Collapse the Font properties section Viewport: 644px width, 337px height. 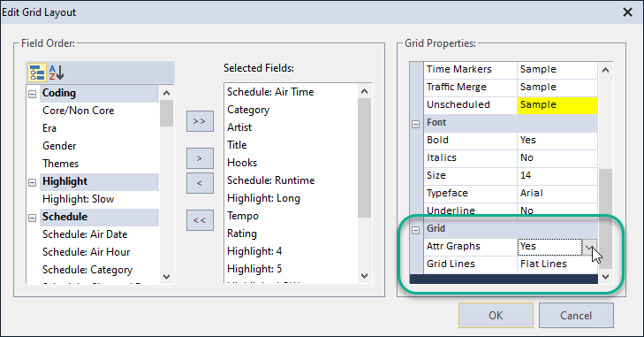pos(416,124)
